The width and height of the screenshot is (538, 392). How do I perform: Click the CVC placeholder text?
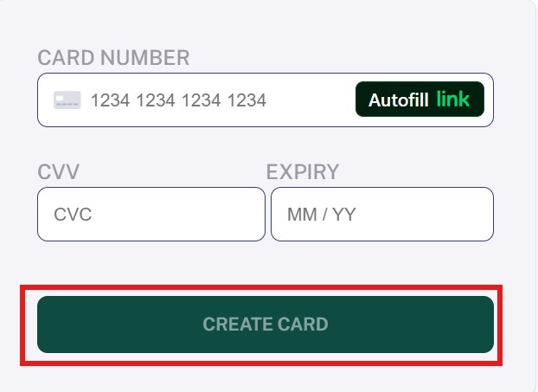pyautogui.click(x=73, y=215)
